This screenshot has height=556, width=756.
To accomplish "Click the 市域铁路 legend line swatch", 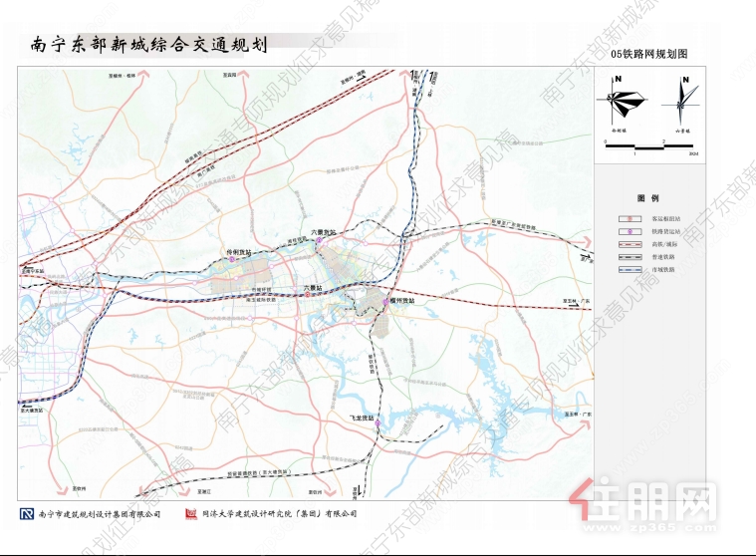I will (x=630, y=270).
